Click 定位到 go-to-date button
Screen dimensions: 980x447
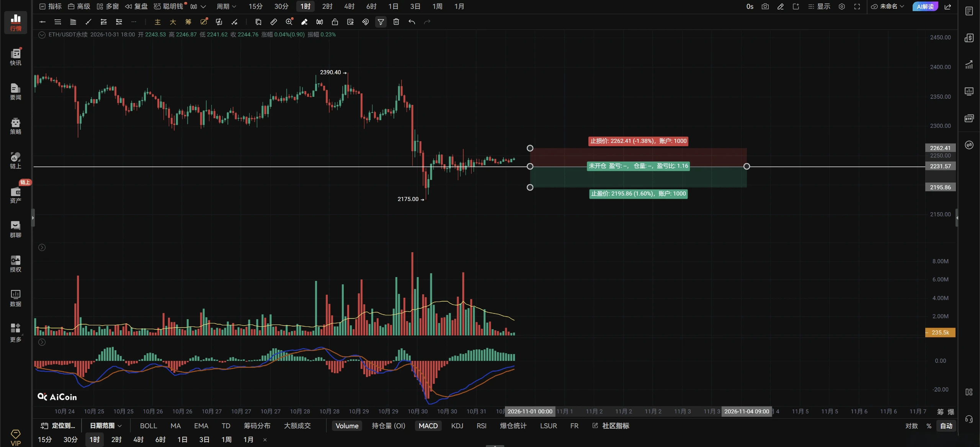[x=58, y=426]
